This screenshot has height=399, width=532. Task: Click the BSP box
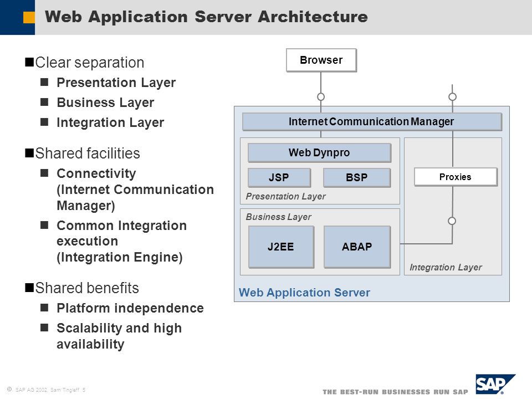(x=357, y=177)
